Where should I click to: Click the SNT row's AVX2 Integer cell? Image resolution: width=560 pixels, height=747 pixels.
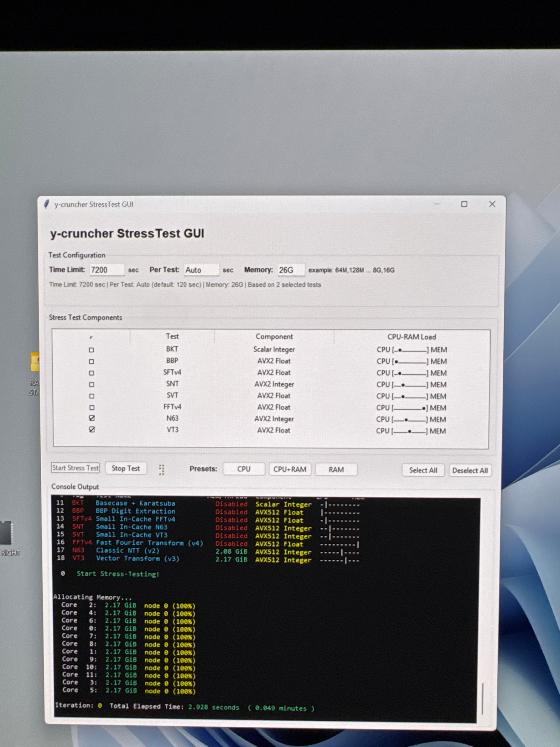pyautogui.click(x=274, y=384)
